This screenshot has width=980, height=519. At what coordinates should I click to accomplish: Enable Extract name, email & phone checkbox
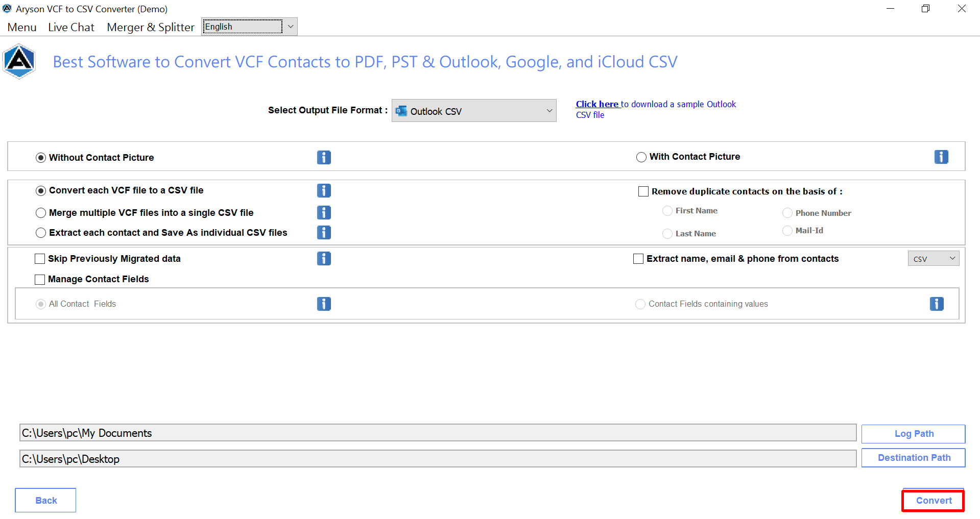[638, 259]
